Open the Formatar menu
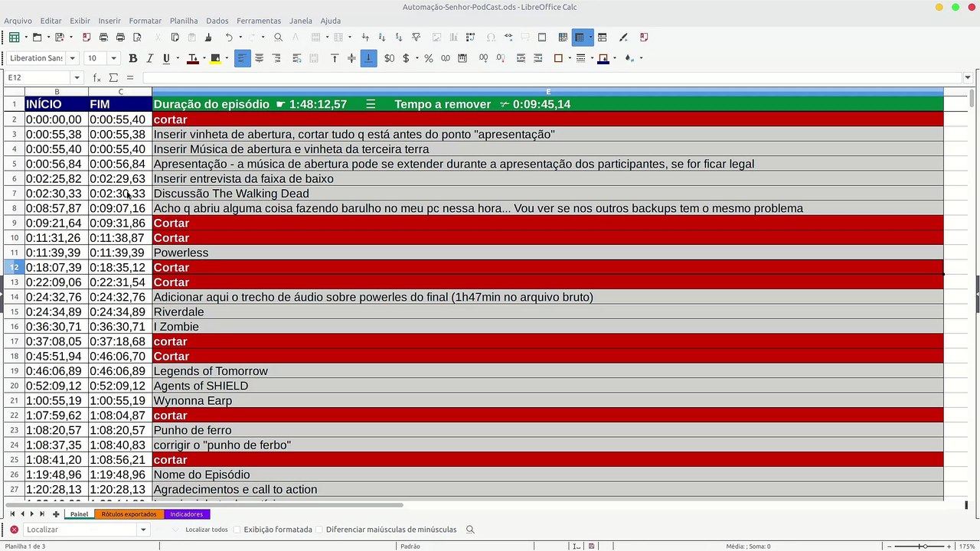Image resolution: width=980 pixels, height=551 pixels. pyautogui.click(x=145, y=21)
